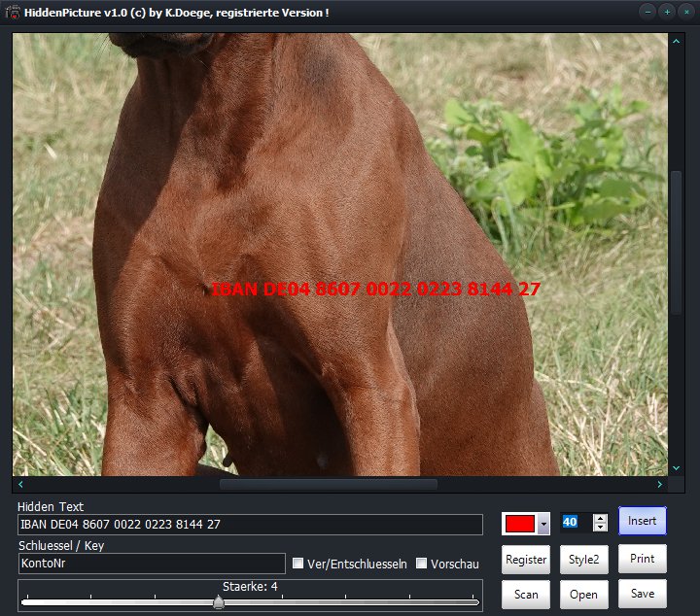Image resolution: width=700 pixels, height=616 pixels.
Task: Click the Staerke slider handle
Action: pos(219,602)
